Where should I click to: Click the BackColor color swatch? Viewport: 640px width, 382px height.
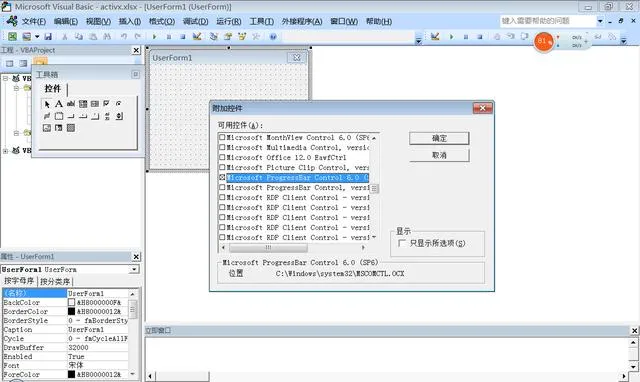(x=71, y=302)
